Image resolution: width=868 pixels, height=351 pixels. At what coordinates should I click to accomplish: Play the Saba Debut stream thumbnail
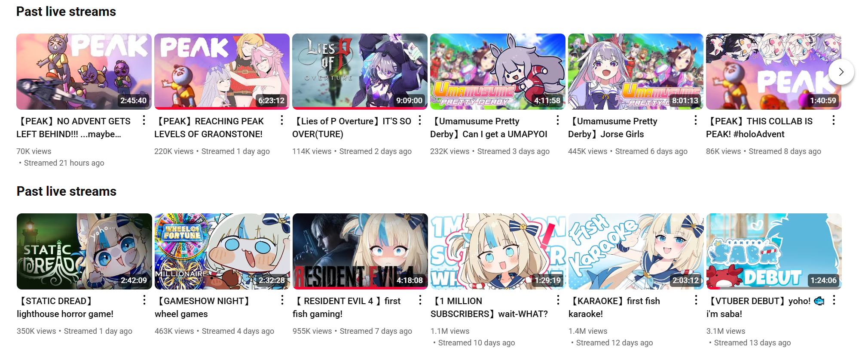click(774, 251)
